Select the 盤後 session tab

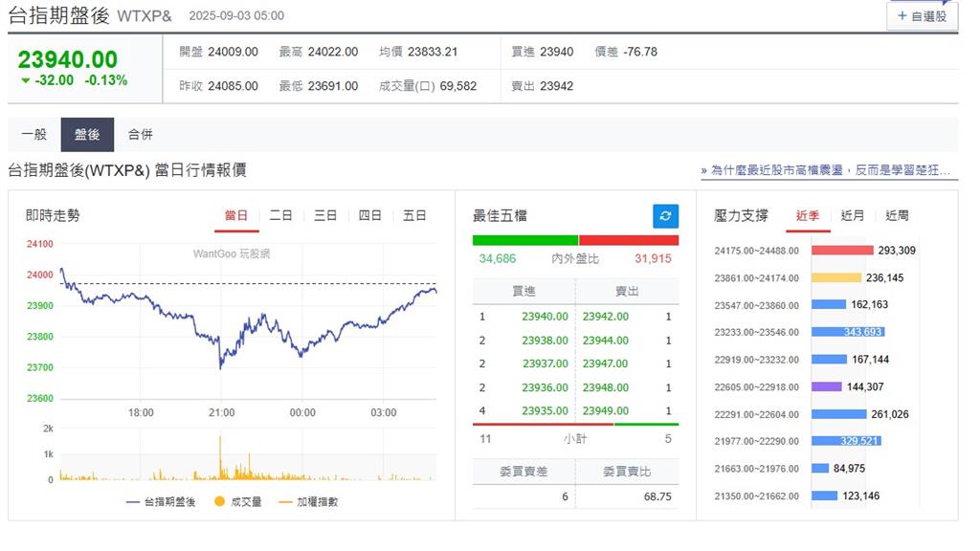pos(87,134)
